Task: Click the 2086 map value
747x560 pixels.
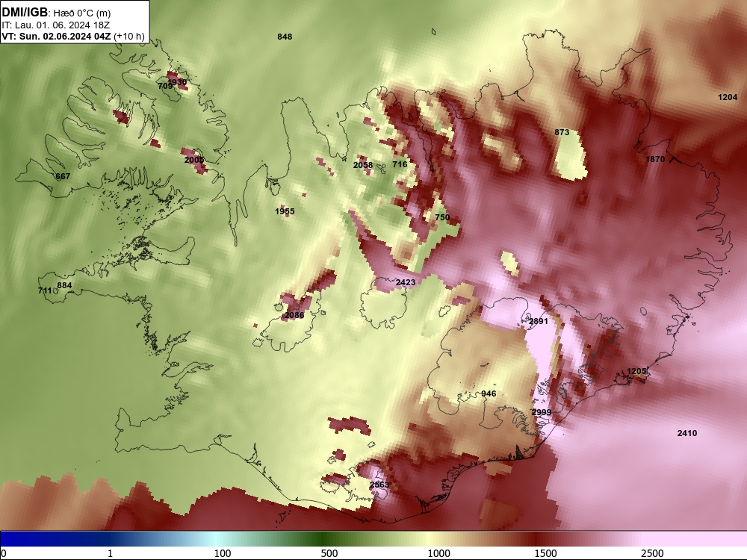Action: [294, 315]
